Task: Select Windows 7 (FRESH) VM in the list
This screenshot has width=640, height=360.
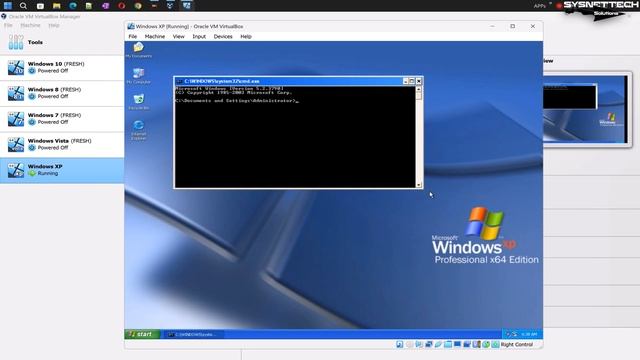Action: click(62, 119)
